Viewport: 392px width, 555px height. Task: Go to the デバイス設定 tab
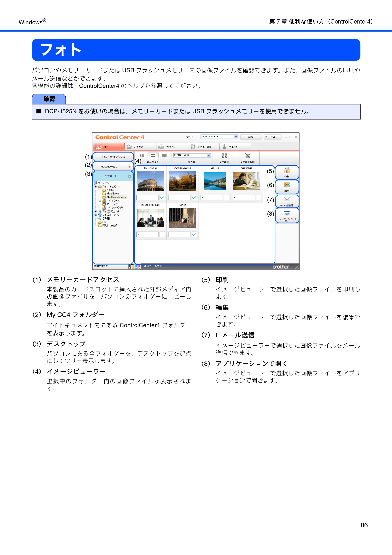point(204,146)
